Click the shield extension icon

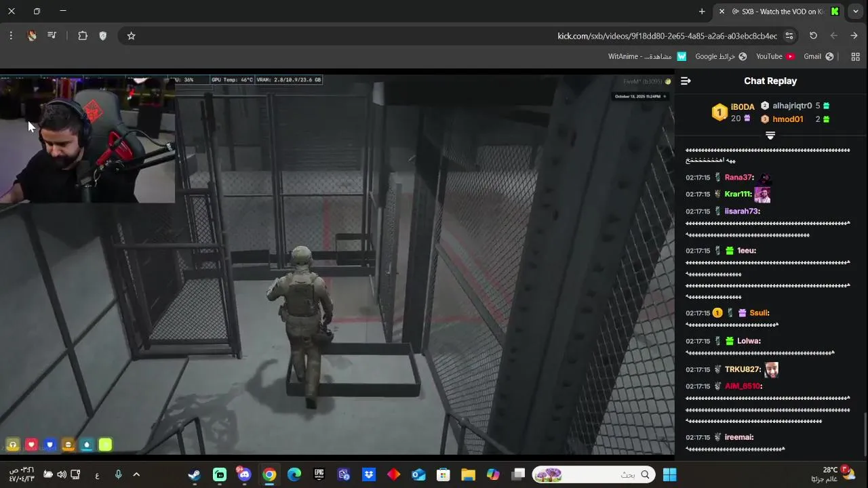tap(103, 36)
